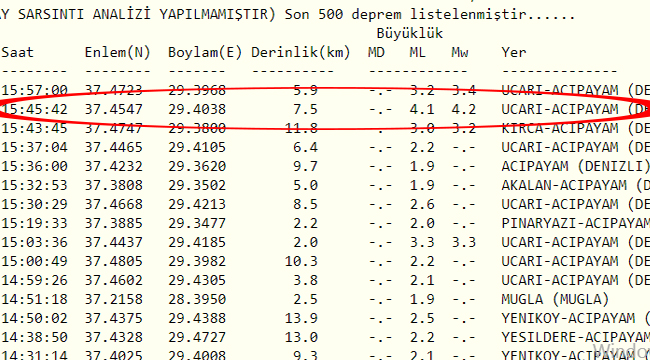The height and width of the screenshot is (360, 650).
Task: Click ML value 2.6
Action: (422, 204)
